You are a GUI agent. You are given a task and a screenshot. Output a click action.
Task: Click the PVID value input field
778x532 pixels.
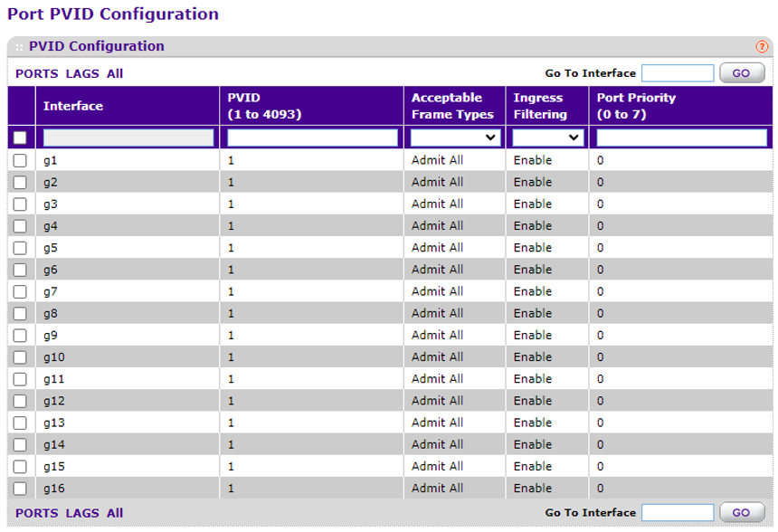click(x=312, y=138)
